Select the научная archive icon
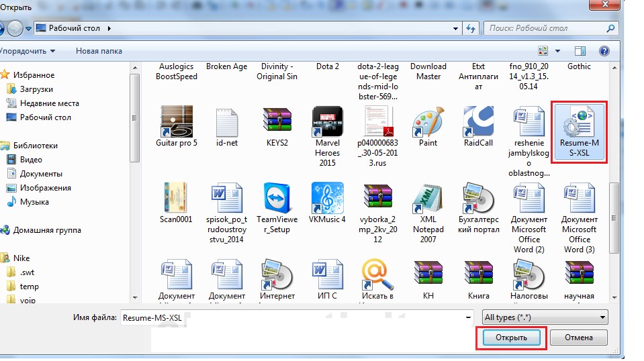Viewport: 644px width, 361px height. click(x=579, y=272)
